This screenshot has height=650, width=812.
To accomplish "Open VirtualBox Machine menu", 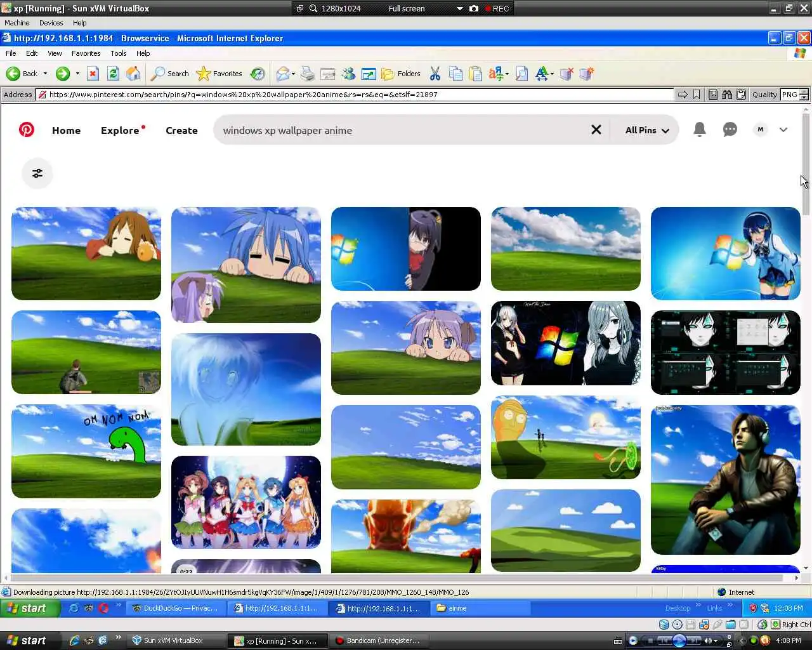I will [x=17, y=23].
